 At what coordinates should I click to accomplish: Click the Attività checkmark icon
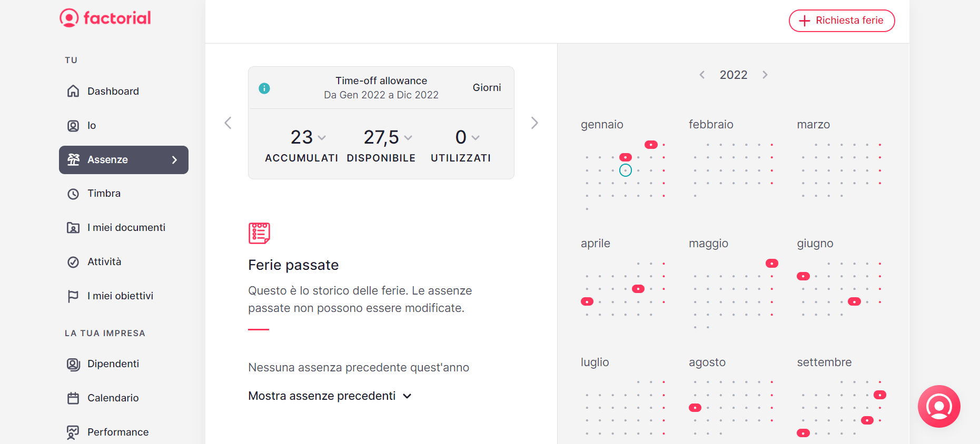73,261
